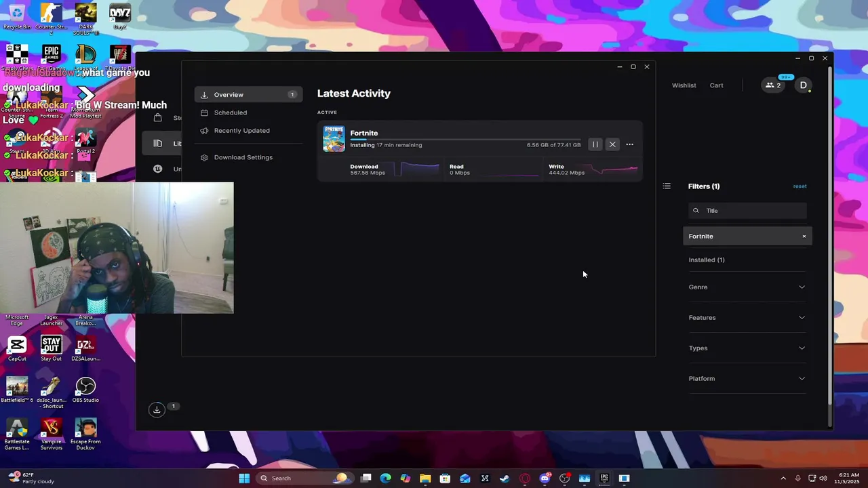Image resolution: width=868 pixels, height=488 pixels.
Task: Open the Store sidebar bag icon
Action: pyautogui.click(x=157, y=118)
